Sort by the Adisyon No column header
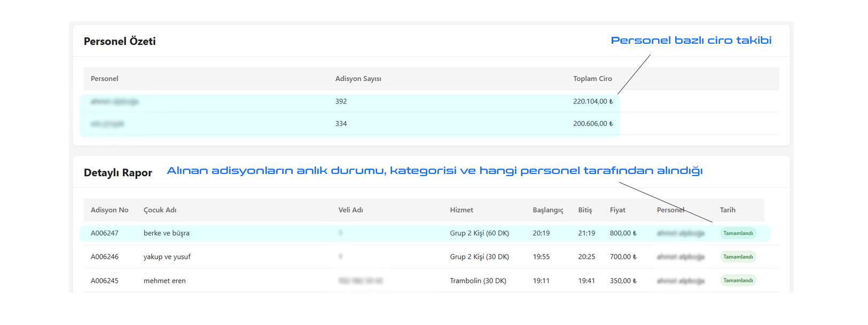The height and width of the screenshot is (325, 868). pos(110,210)
